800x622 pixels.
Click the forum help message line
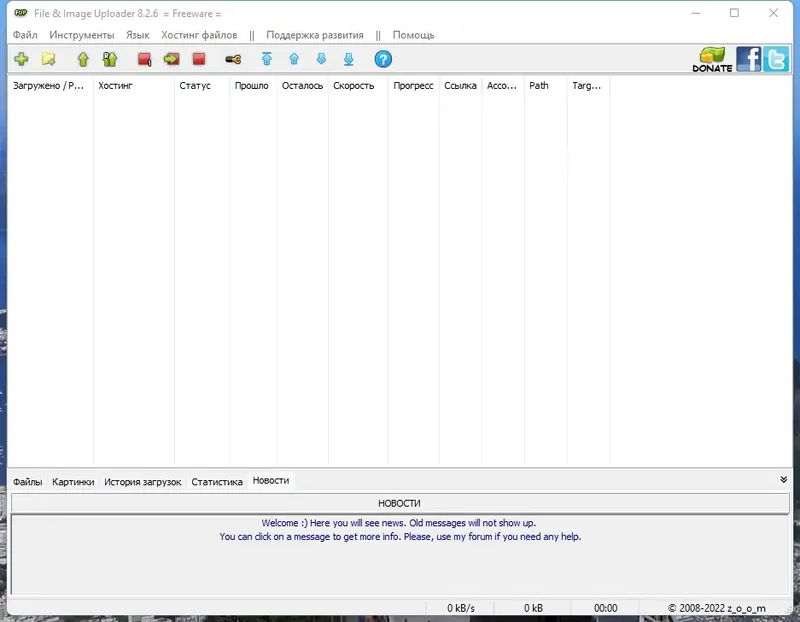click(401, 537)
